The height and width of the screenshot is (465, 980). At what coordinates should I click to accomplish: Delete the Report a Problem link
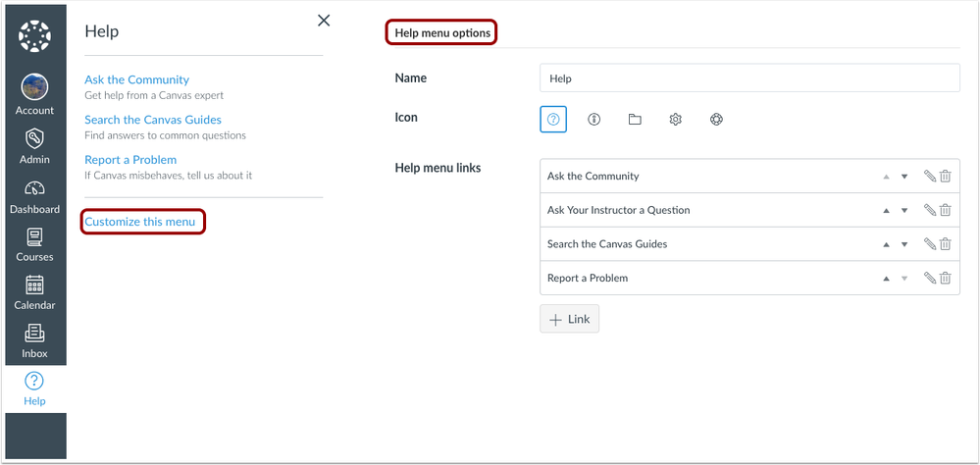[946, 278]
